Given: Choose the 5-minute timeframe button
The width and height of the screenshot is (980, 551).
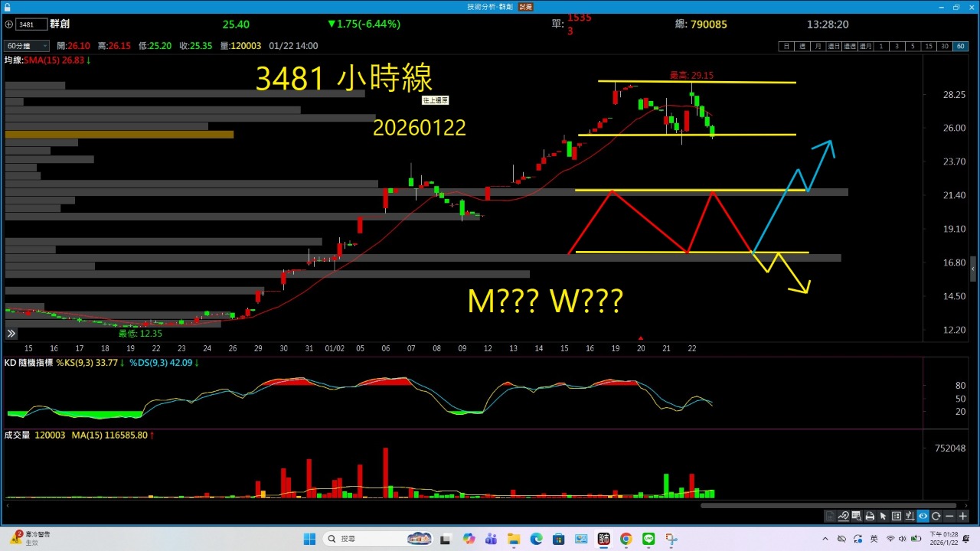Looking at the screenshot, I should pyautogui.click(x=913, y=46).
